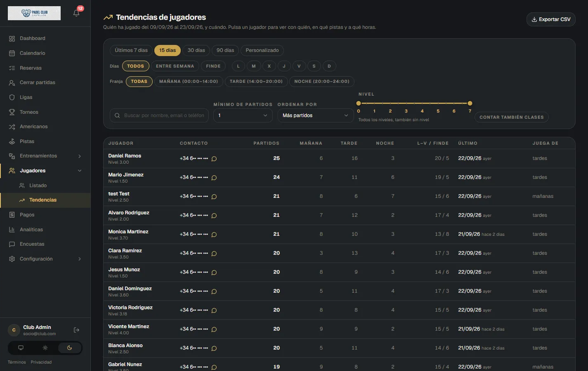Open the Jesus Munoz player row
588x371 pixels.
[339, 272]
